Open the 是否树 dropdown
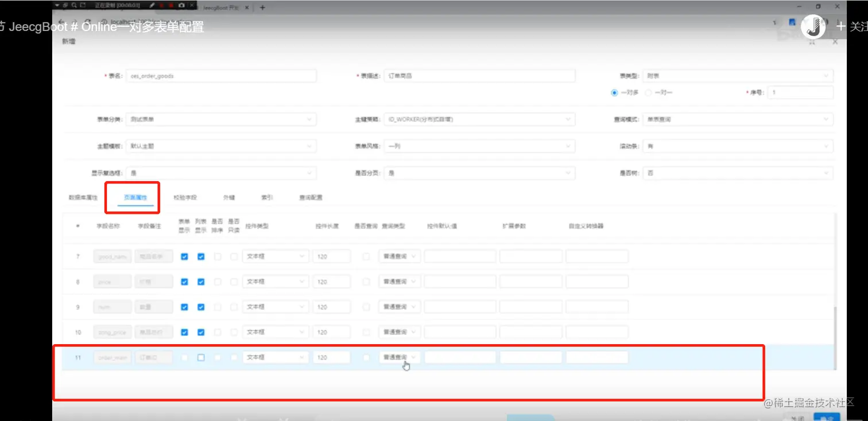The image size is (868, 421). coord(738,173)
